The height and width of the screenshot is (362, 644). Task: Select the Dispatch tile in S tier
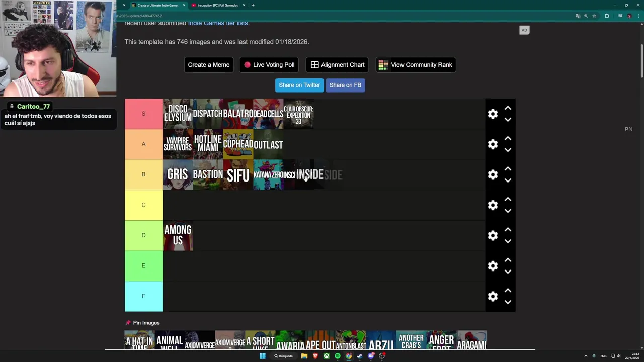pyautogui.click(x=208, y=114)
